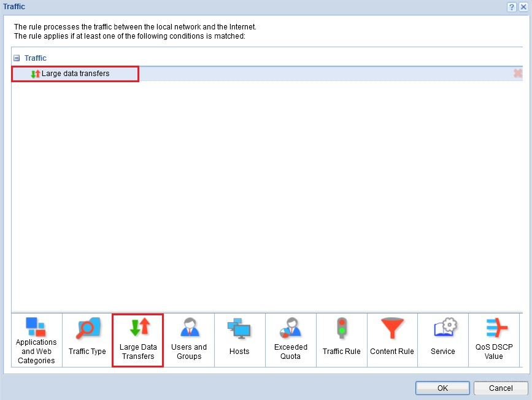Select the Exceeded Quota icon
This screenshot has width=532, height=400.
point(290,339)
